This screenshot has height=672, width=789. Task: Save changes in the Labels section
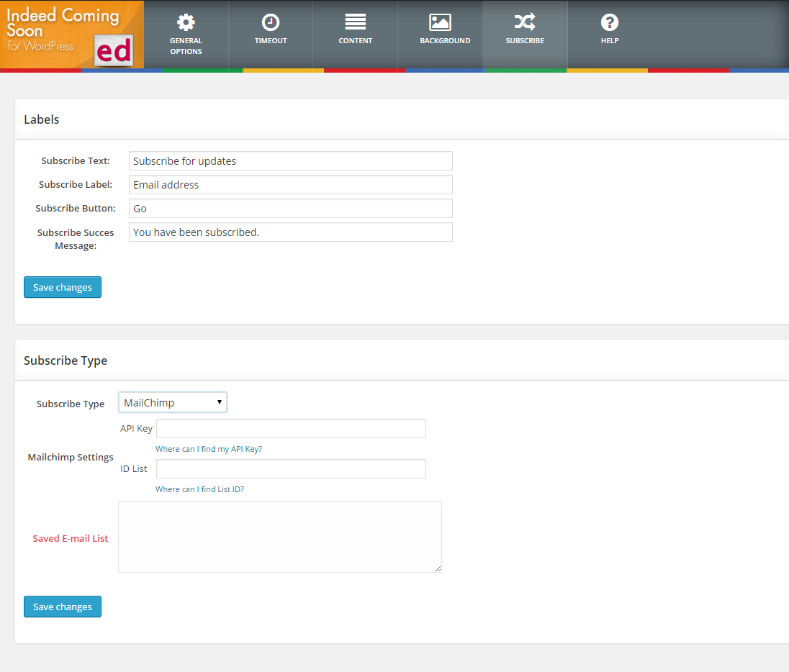point(63,287)
